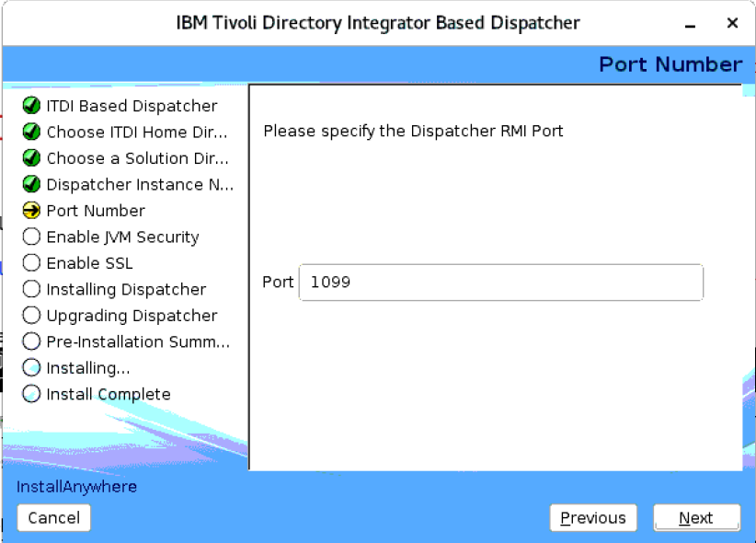Click the Port Number page heading

670,64
